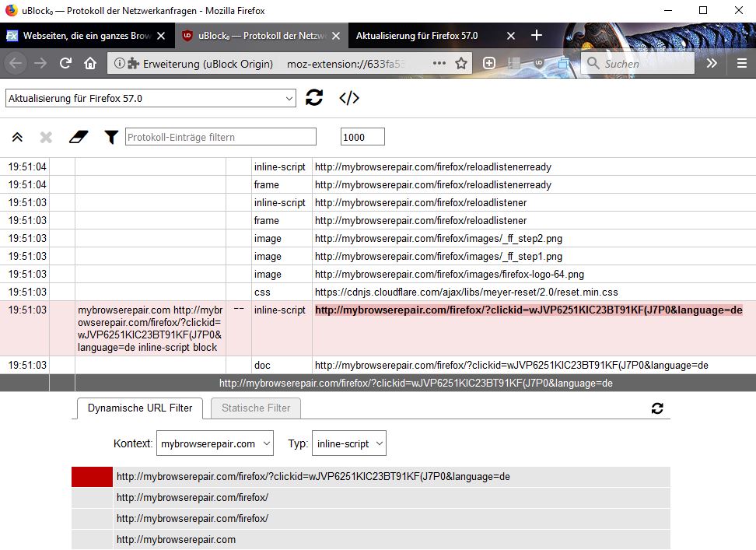The height and width of the screenshot is (550, 756).
Task: Click 'http://mybrowserepair.com' in dynamic filter list
Action: (176, 540)
